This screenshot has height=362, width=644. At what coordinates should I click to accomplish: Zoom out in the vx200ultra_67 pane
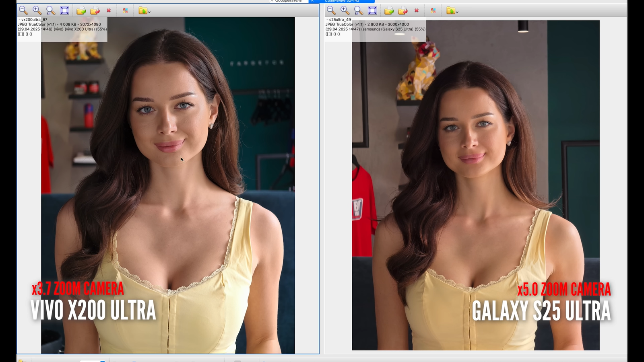(23, 10)
